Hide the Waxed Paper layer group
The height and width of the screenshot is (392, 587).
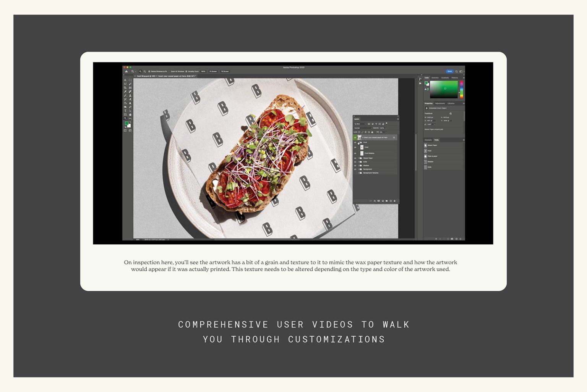click(x=355, y=158)
